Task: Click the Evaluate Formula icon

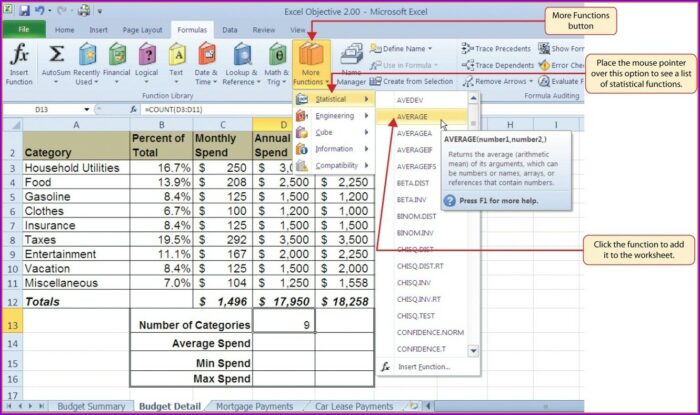Action: click(543, 81)
